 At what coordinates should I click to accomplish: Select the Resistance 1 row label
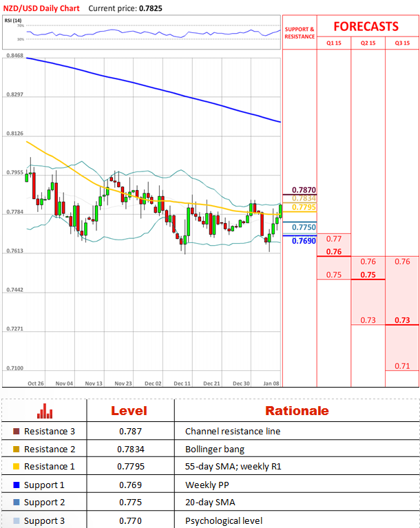click(x=50, y=466)
